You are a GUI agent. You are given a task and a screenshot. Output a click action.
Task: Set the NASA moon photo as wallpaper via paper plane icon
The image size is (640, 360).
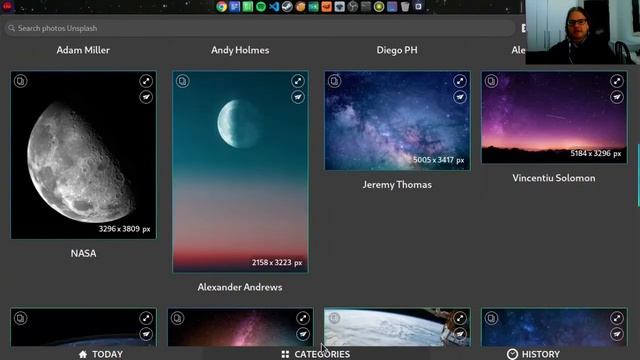(x=146, y=97)
